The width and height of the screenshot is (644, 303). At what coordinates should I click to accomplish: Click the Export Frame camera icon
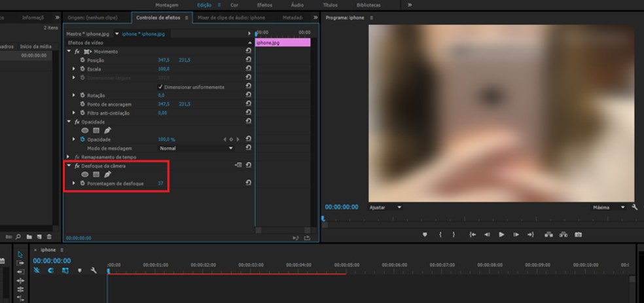tap(578, 234)
